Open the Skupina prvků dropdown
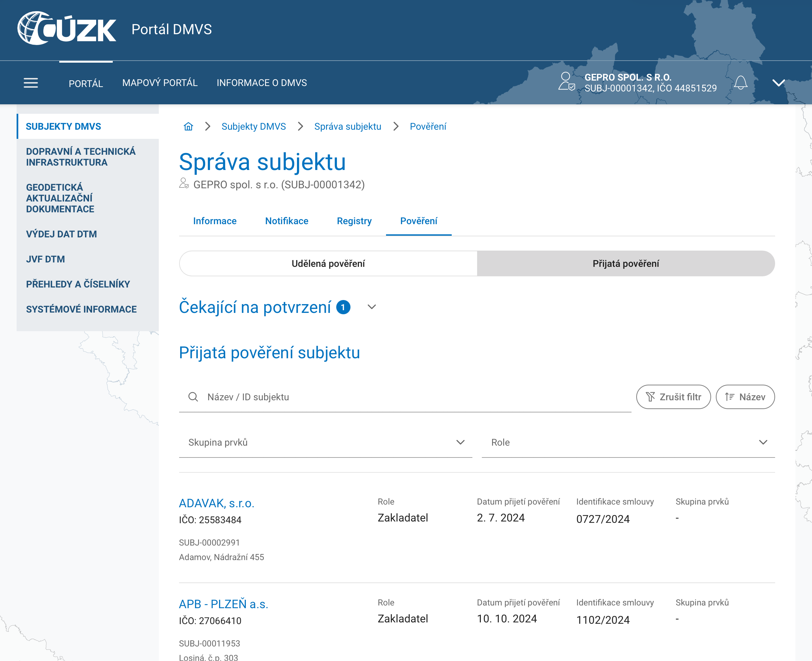 325,442
